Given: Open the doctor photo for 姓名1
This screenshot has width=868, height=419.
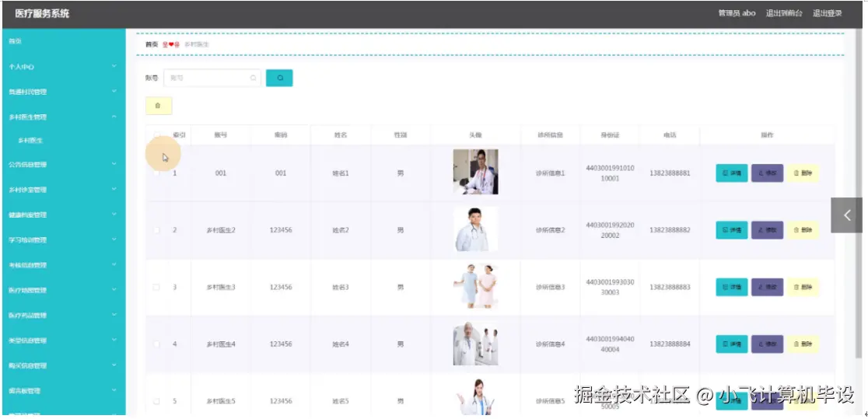Looking at the screenshot, I should click(x=475, y=172).
